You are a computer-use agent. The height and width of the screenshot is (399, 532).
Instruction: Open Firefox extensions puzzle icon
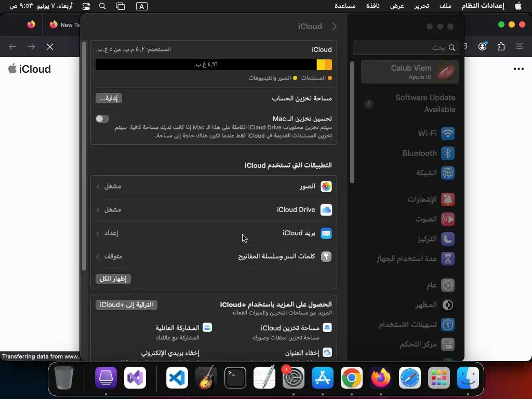pyautogui.click(x=501, y=46)
